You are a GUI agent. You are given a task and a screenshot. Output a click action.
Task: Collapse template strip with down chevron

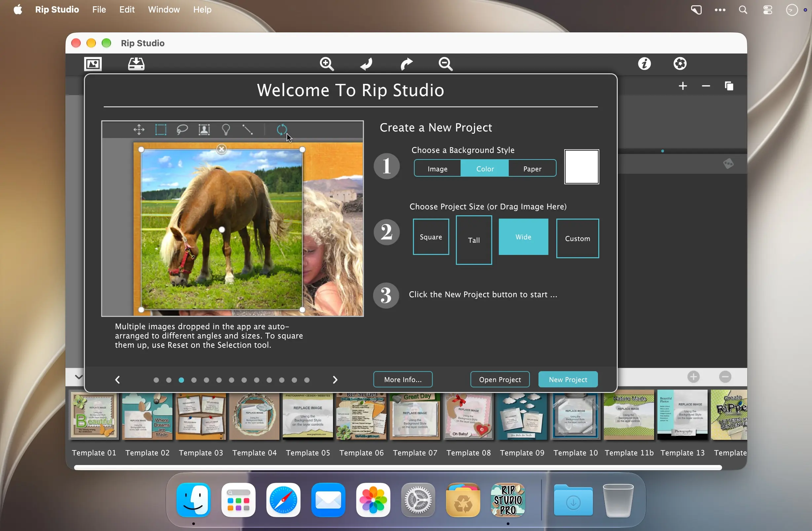(79, 377)
